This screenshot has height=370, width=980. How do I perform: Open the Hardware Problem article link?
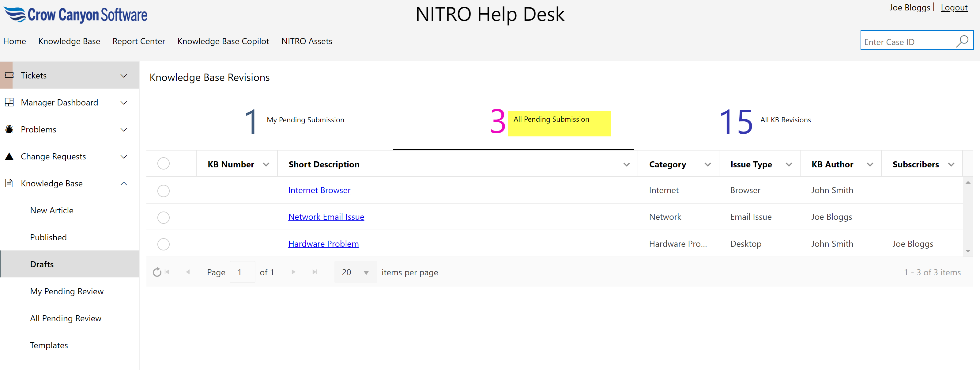[323, 244]
